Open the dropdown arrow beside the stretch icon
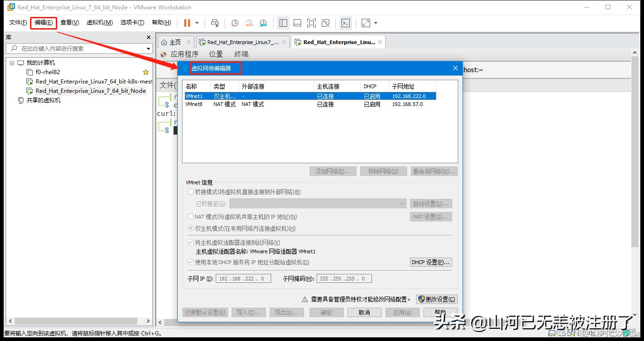The width and height of the screenshot is (644, 341). tap(376, 23)
